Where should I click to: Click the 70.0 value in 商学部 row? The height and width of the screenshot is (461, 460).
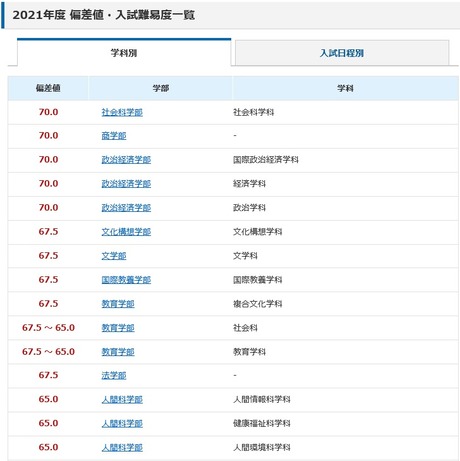tap(48, 136)
